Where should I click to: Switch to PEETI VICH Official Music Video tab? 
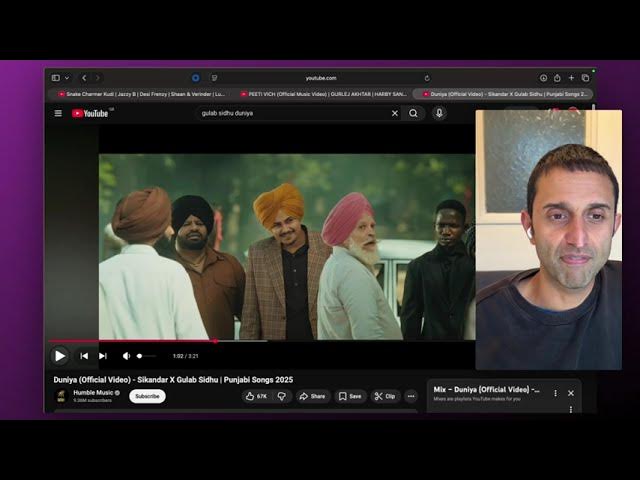pos(323,94)
